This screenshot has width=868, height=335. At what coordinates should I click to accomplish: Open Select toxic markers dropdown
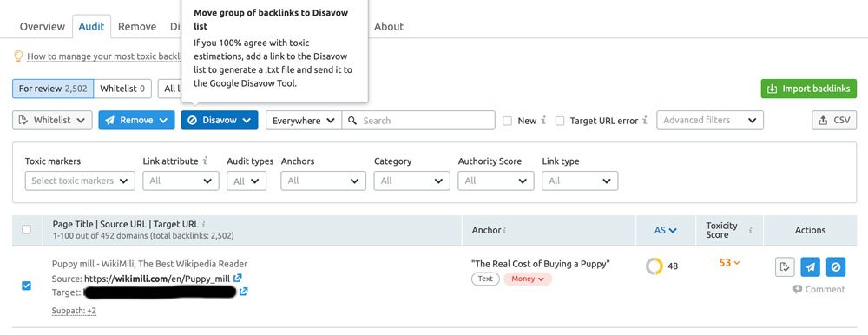[80, 181]
